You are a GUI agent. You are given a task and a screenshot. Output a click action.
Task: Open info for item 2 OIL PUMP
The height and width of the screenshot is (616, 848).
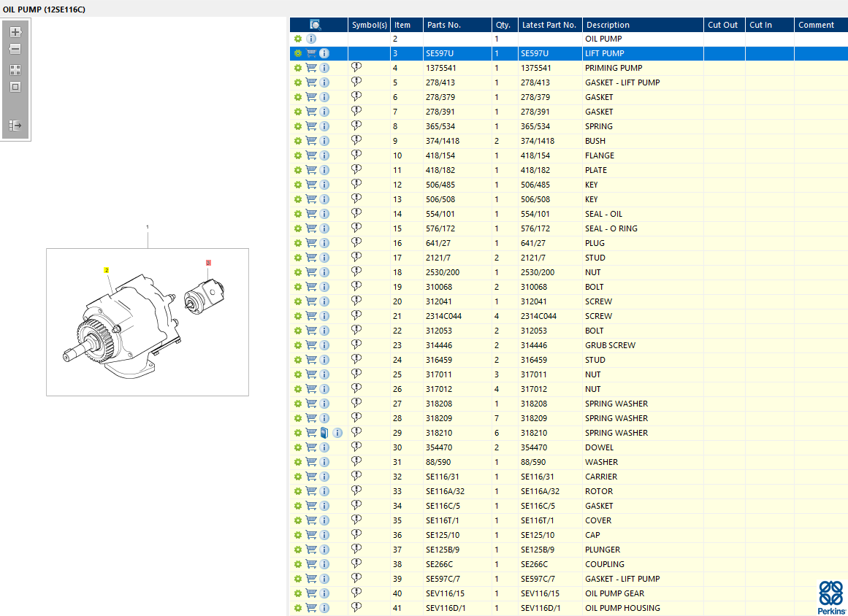[x=311, y=39]
